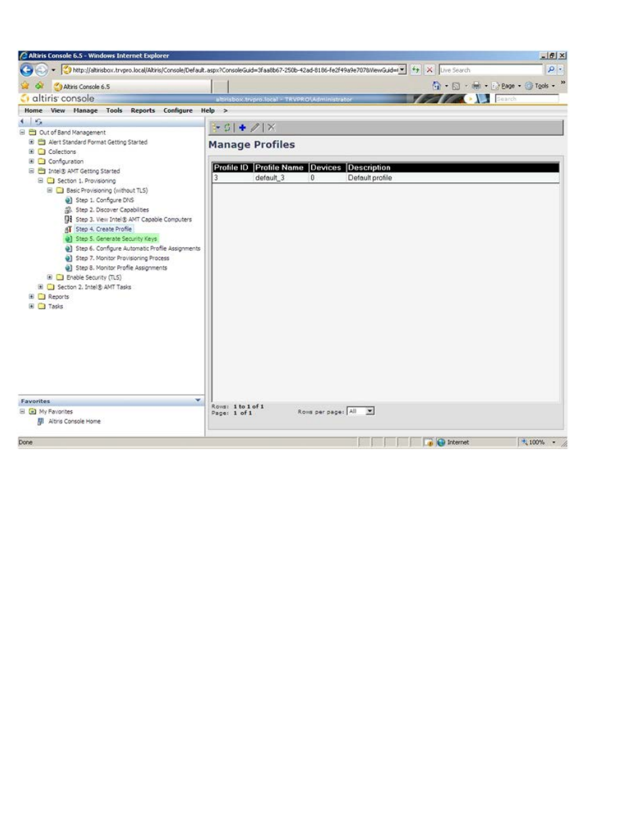
Task: Click the browser Home icon
Action: 436,86
